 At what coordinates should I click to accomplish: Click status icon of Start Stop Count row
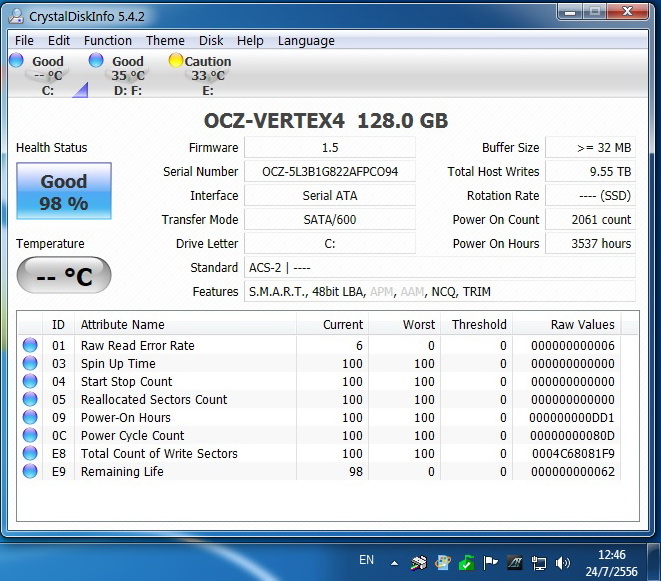pos(30,381)
